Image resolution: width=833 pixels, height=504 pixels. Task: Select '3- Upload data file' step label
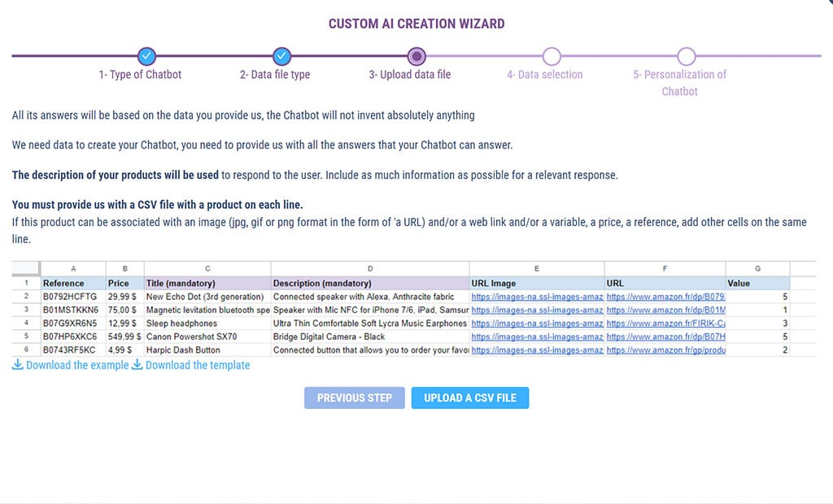tap(409, 75)
